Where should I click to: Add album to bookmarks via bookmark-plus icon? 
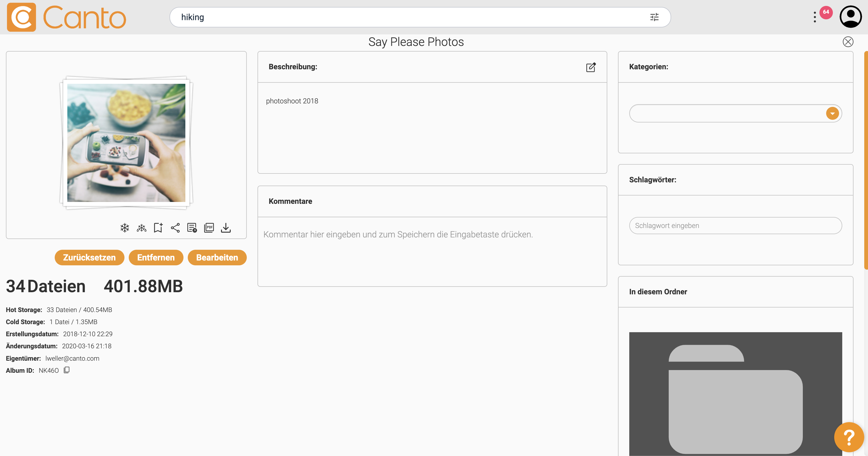click(x=158, y=228)
